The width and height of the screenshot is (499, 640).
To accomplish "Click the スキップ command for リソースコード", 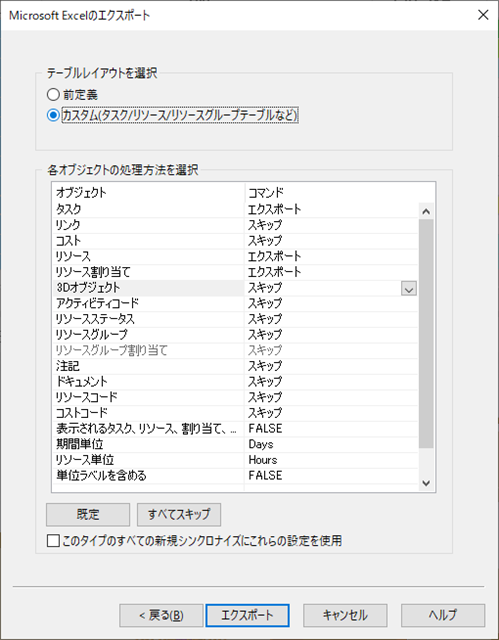I will pyautogui.click(x=265, y=397).
